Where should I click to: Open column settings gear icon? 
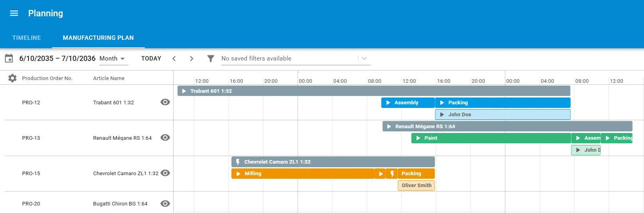pos(12,78)
